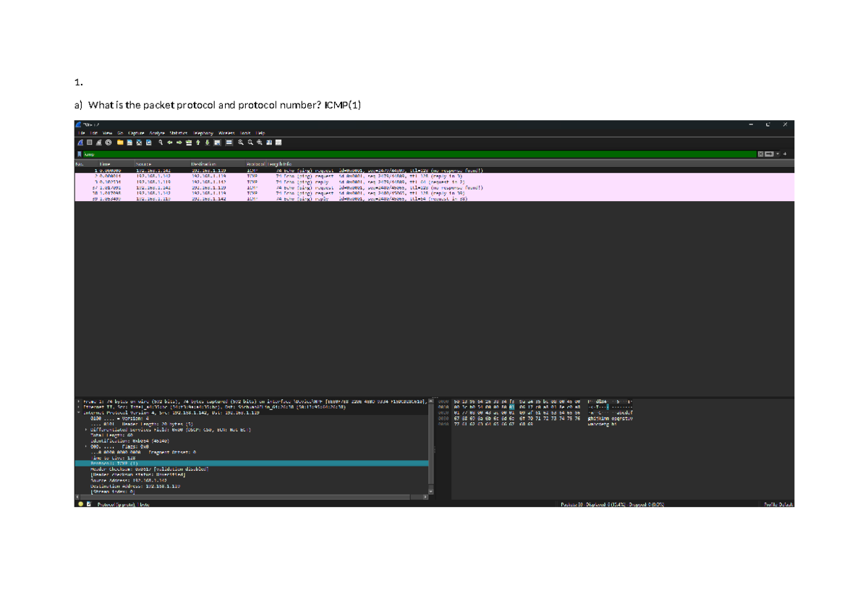Open the View menu
The height and width of the screenshot is (614, 868).
click(x=107, y=133)
